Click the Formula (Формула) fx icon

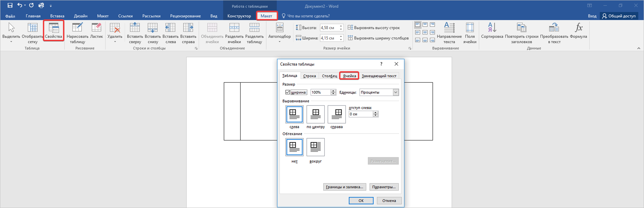[578, 28]
